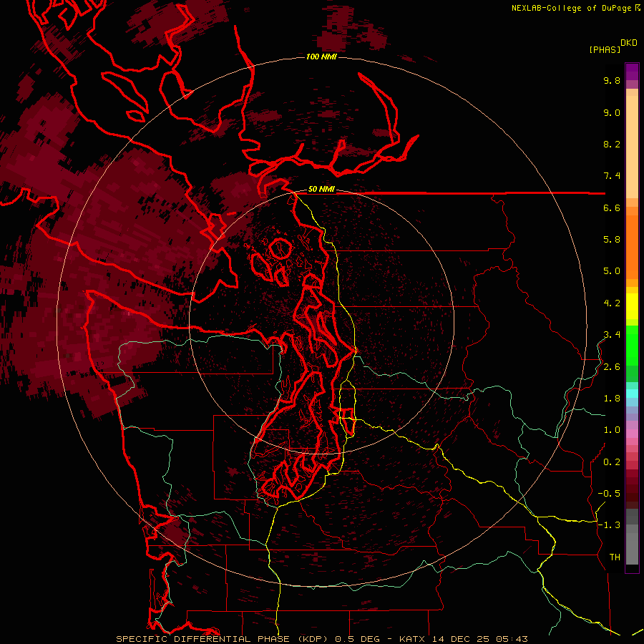644x644 pixels.
Task: Select the 1.8 scale value
Action: pyautogui.click(x=612, y=399)
